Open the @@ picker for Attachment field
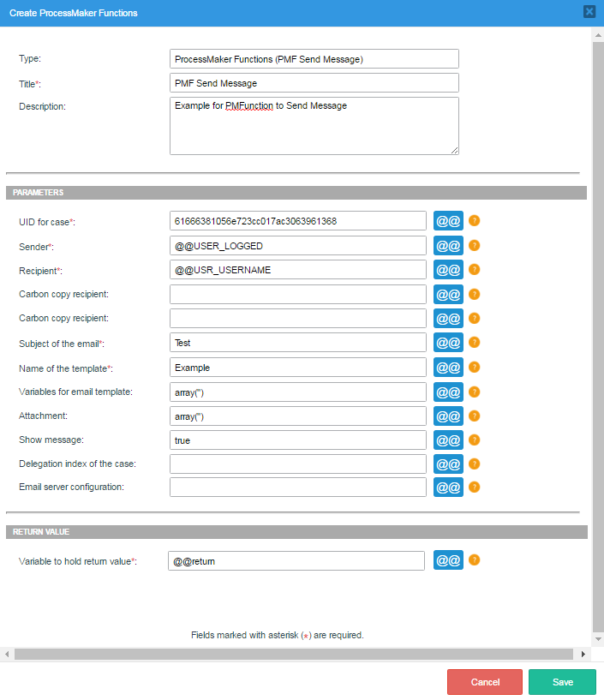The image size is (604, 700). tap(448, 416)
